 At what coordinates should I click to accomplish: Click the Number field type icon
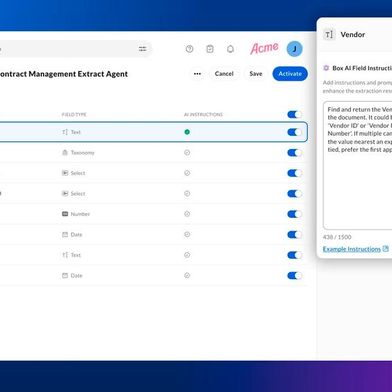click(x=65, y=214)
